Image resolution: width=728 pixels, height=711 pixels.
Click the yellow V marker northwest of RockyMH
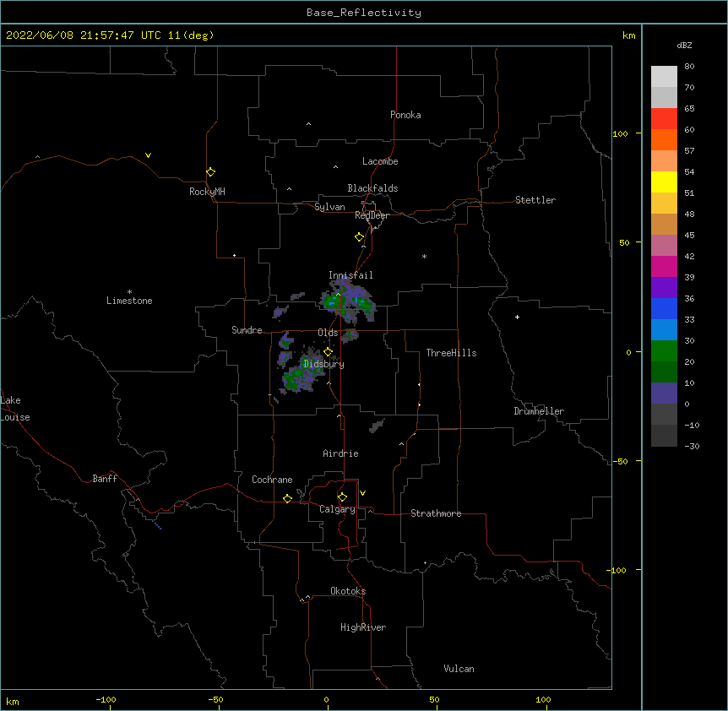coord(148,155)
